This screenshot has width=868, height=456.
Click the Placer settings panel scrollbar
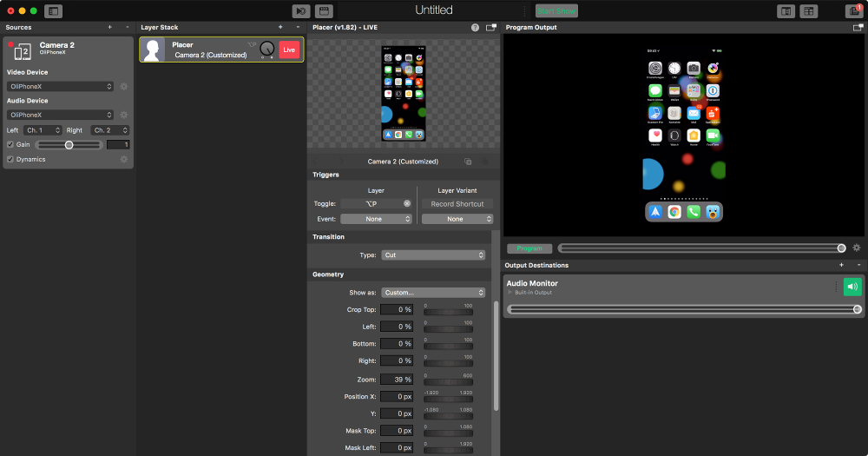click(x=496, y=356)
